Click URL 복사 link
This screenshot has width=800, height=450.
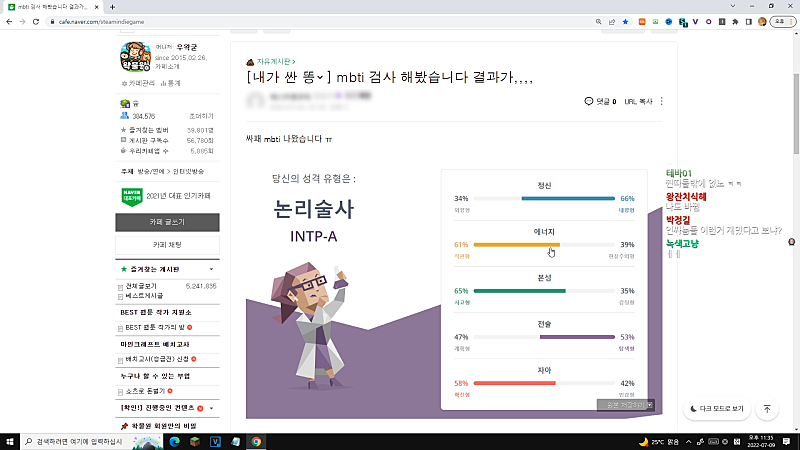pyautogui.click(x=638, y=102)
